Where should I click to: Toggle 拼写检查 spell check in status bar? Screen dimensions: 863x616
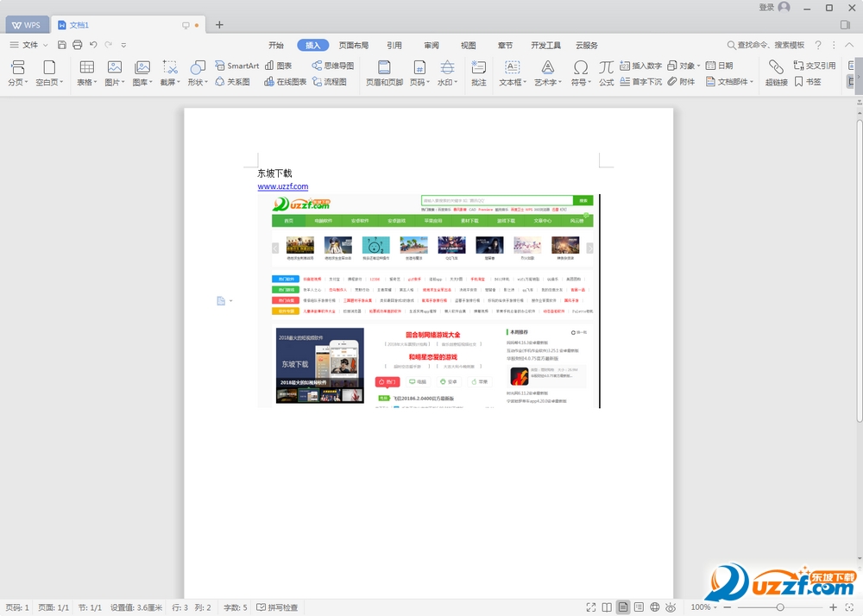point(277,607)
